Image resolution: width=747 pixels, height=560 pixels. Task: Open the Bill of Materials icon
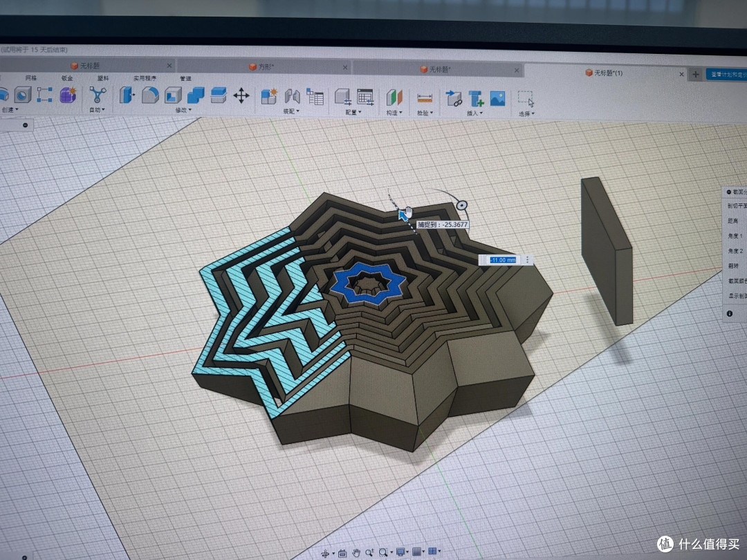point(315,97)
